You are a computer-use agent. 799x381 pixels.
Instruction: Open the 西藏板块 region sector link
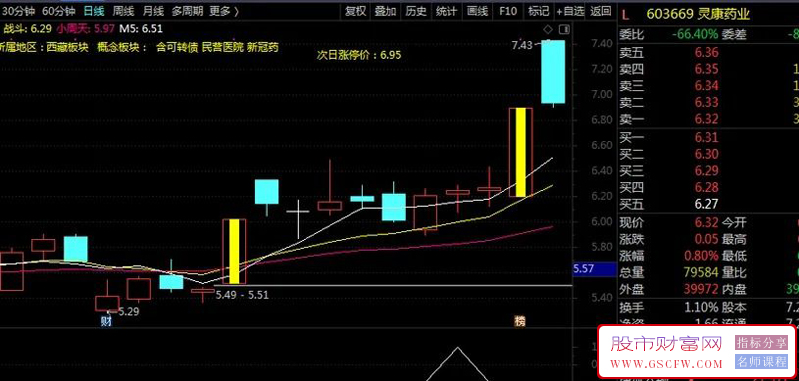[x=67, y=47]
